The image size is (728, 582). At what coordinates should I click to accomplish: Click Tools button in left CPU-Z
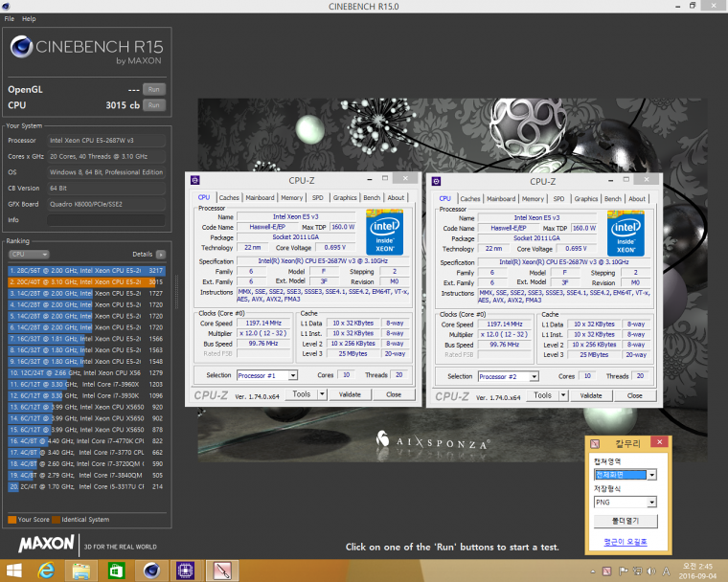click(302, 394)
